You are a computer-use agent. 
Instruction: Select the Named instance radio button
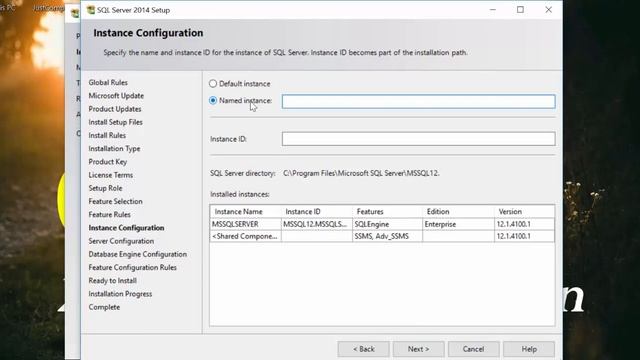pos(213,100)
